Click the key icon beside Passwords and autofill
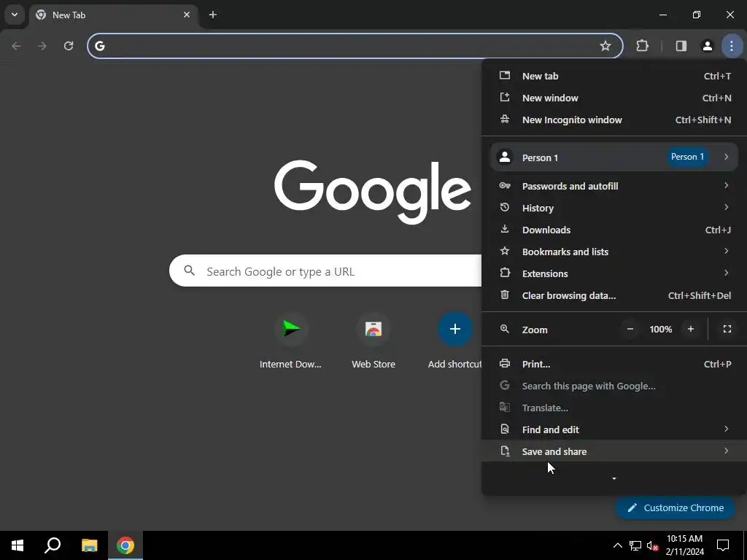 (x=505, y=186)
